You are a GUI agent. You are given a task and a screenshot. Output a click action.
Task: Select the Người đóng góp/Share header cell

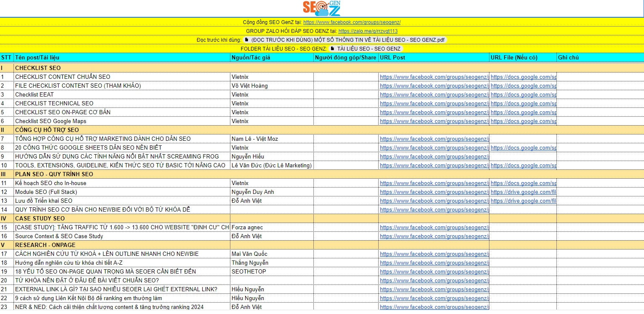[346, 58]
